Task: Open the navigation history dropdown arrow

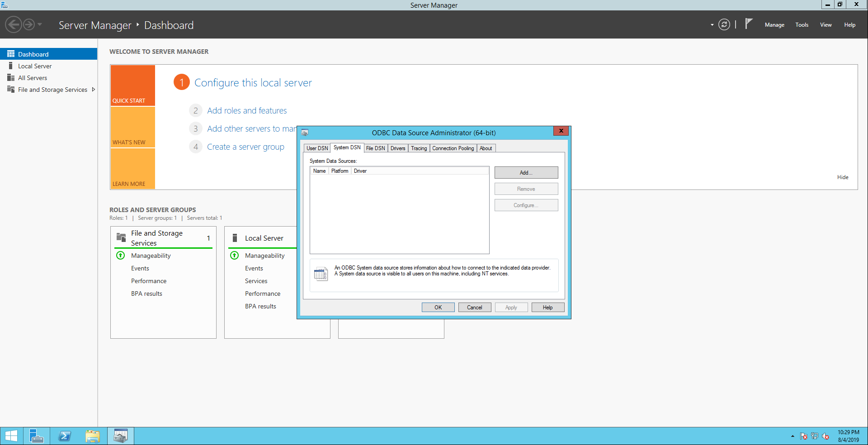Action: (x=40, y=24)
